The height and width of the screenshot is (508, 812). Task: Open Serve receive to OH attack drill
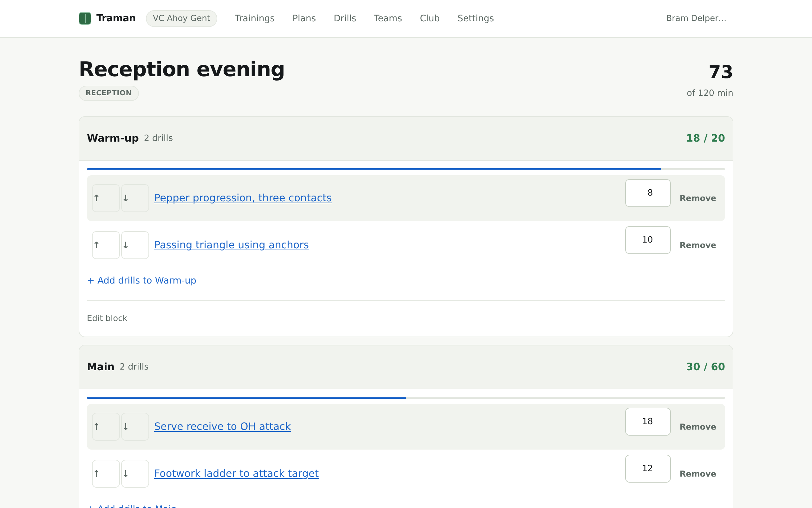click(x=222, y=427)
